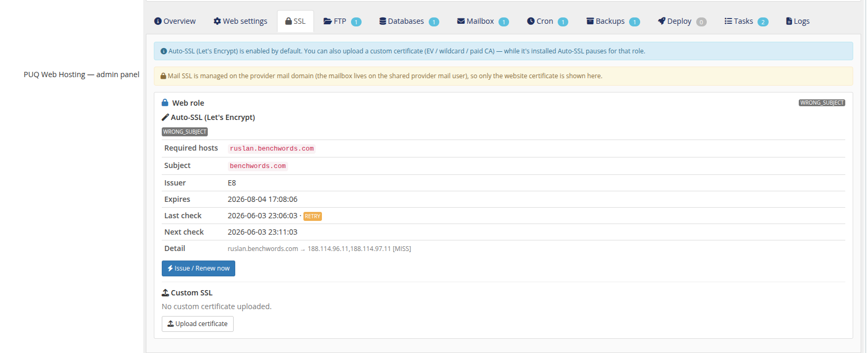Click the detail line with IP addresses
868x353 pixels.
coord(319,249)
